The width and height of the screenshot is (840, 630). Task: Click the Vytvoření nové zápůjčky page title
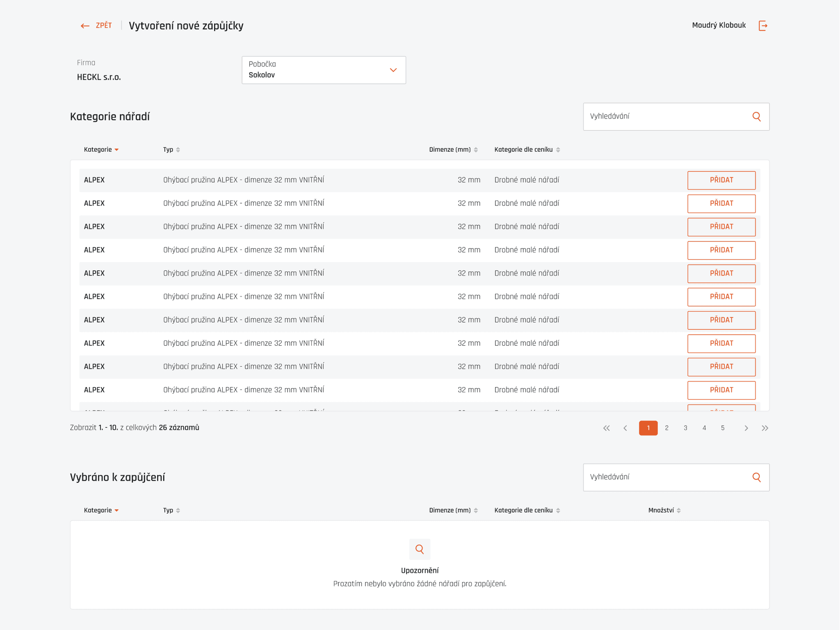186,26
